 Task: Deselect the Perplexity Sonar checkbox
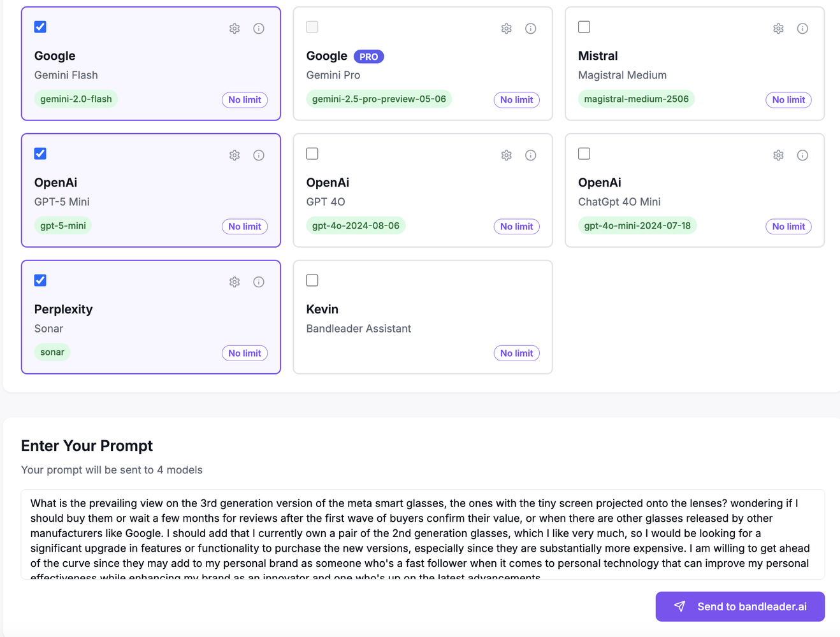(x=40, y=280)
